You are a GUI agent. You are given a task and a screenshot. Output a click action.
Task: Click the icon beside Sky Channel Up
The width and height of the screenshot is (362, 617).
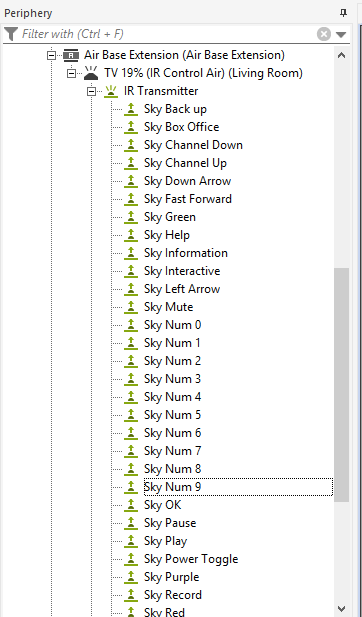point(131,163)
